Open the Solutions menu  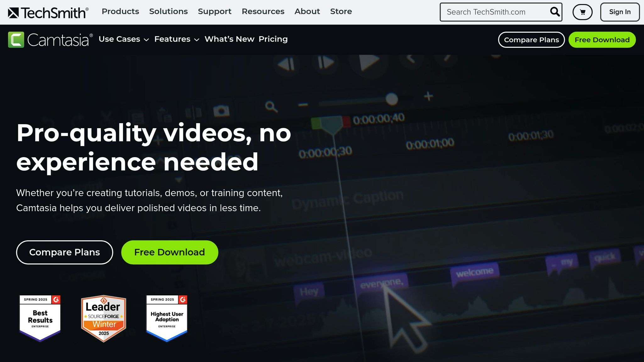tap(168, 11)
